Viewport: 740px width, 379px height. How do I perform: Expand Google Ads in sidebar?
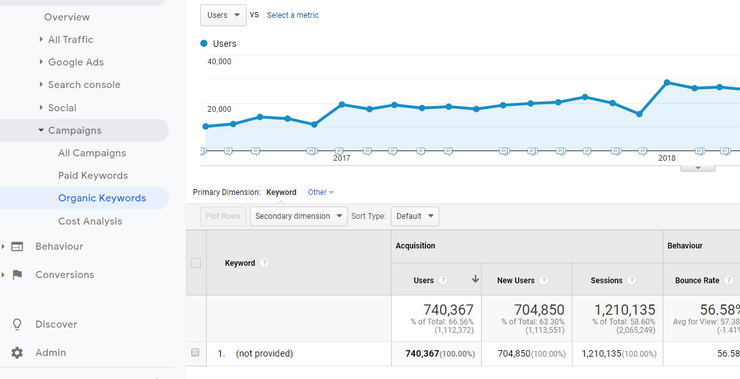pos(41,62)
